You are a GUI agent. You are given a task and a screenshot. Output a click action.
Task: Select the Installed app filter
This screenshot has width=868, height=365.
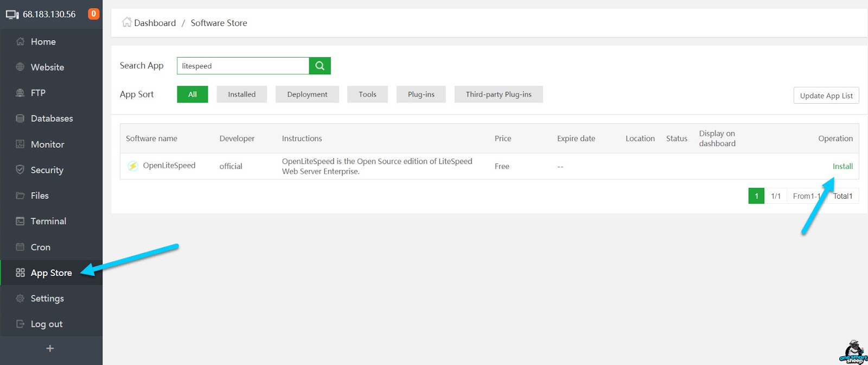pos(241,95)
